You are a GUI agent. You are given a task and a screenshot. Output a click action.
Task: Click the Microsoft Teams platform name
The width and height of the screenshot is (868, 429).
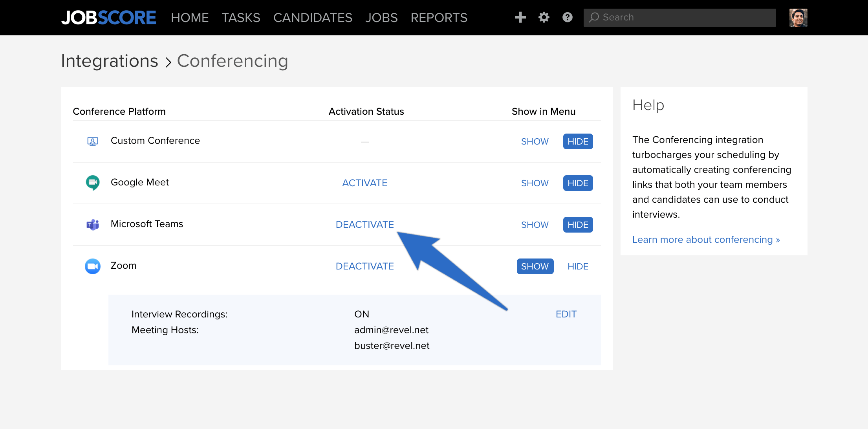(x=147, y=224)
